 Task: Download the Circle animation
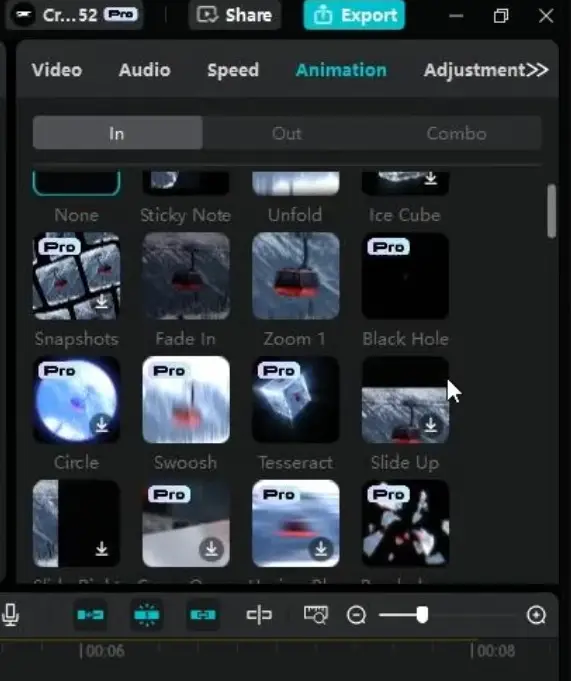102,425
